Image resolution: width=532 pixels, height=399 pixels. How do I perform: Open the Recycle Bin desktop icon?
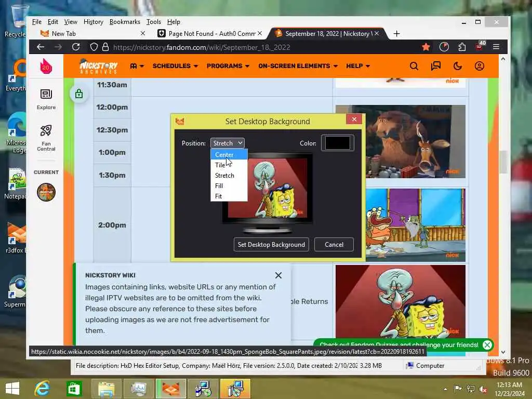click(x=15, y=21)
